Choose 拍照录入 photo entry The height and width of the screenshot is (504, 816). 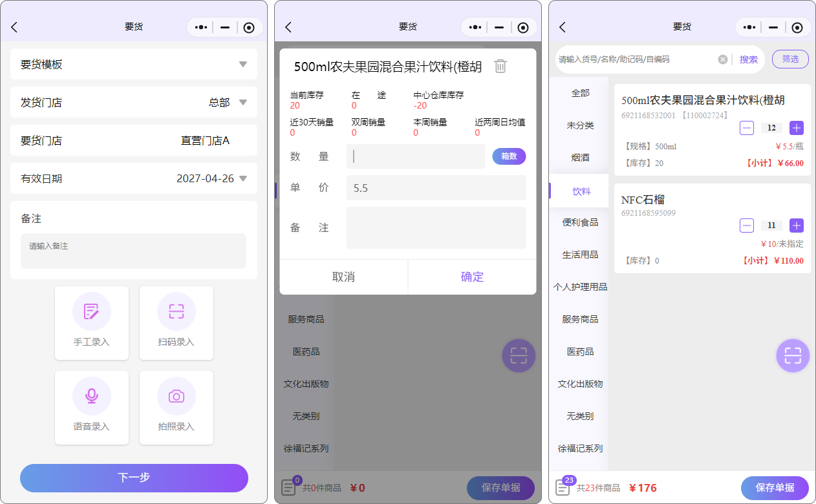click(x=177, y=408)
